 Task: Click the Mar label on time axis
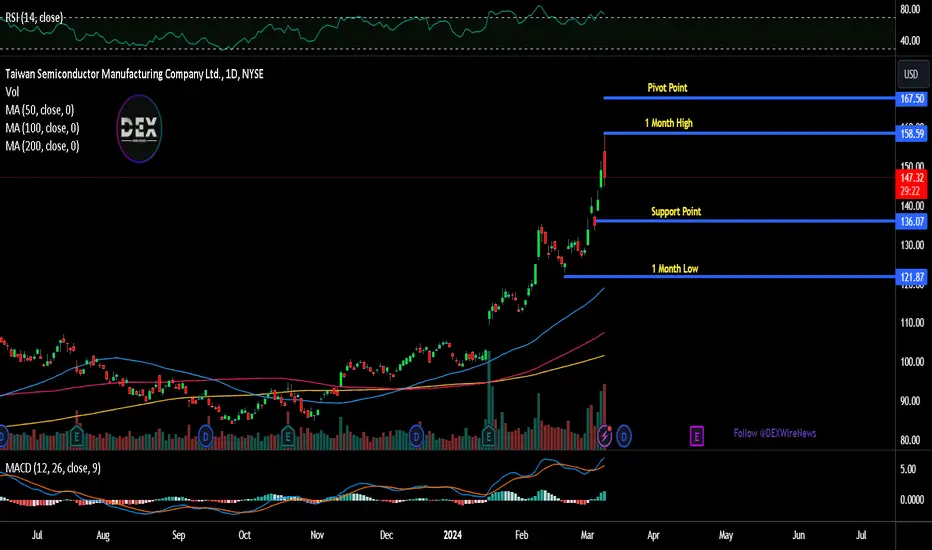click(x=587, y=535)
